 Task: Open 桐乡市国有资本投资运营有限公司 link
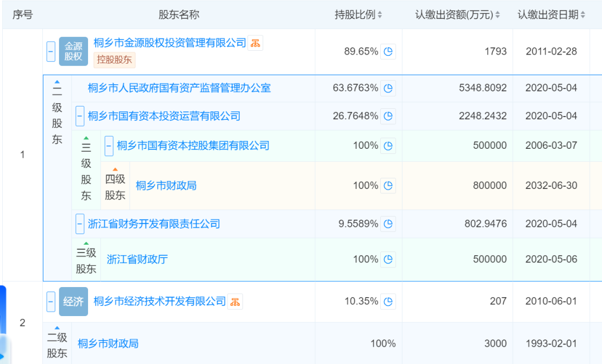point(164,116)
